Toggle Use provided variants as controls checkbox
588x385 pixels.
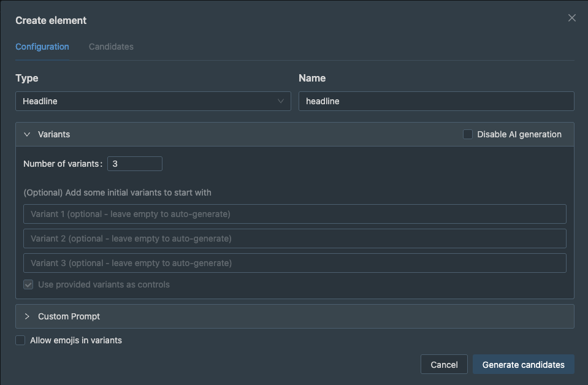click(x=28, y=284)
